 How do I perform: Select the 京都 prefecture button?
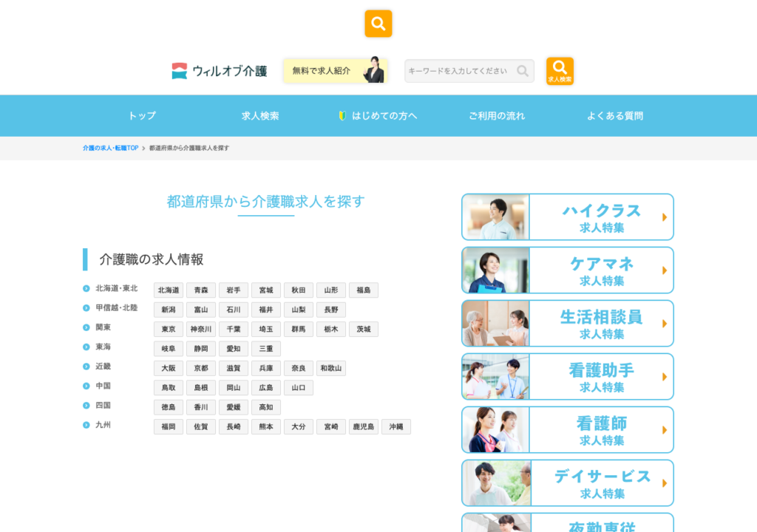click(x=201, y=369)
